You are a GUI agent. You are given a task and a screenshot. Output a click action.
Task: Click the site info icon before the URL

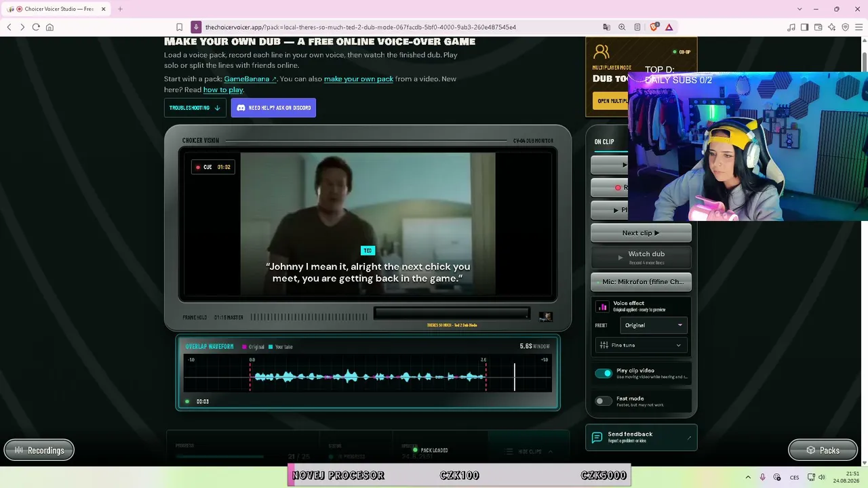click(196, 27)
